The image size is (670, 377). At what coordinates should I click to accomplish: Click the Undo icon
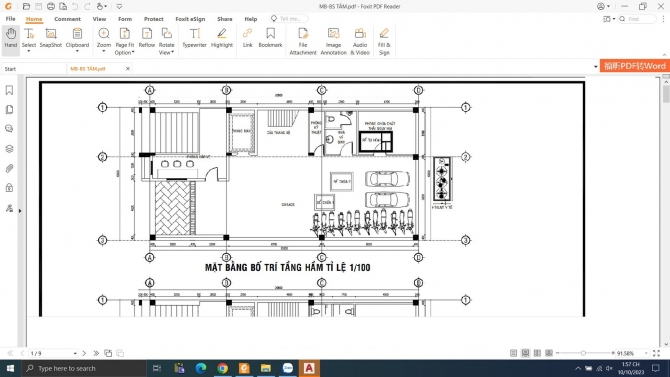tap(75, 6)
